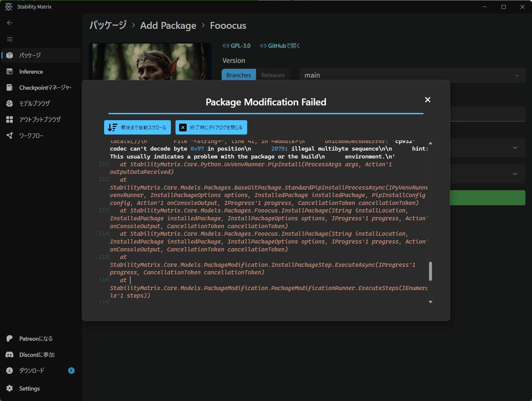Image resolution: width=532 pixels, height=401 pixels.
Task: Open Checkpointマネージャー in the sidebar
Action: [41, 88]
